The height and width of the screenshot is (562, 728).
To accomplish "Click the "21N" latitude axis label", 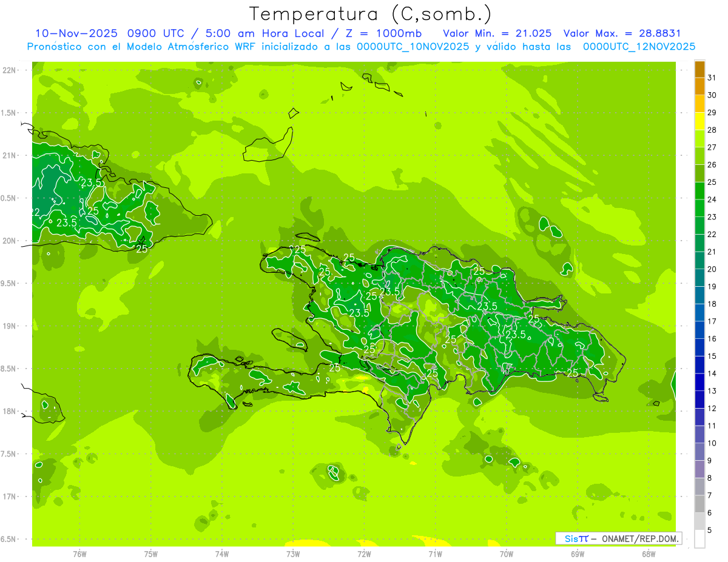I will click(9, 155).
